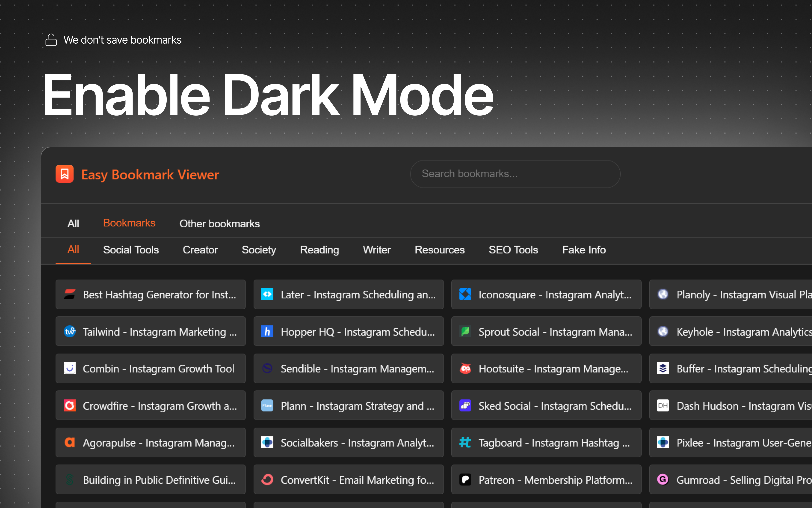This screenshot has width=812, height=508.
Task: Open the SEO Tools tab
Action: (x=513, y=250)
